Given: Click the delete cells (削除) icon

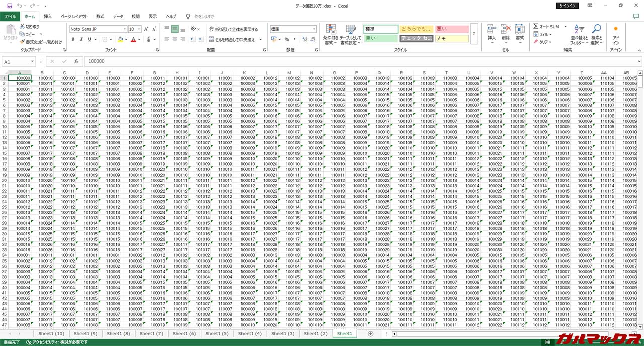Looking at the screenshot, I should pyautogui.click(x=506, y=32).
